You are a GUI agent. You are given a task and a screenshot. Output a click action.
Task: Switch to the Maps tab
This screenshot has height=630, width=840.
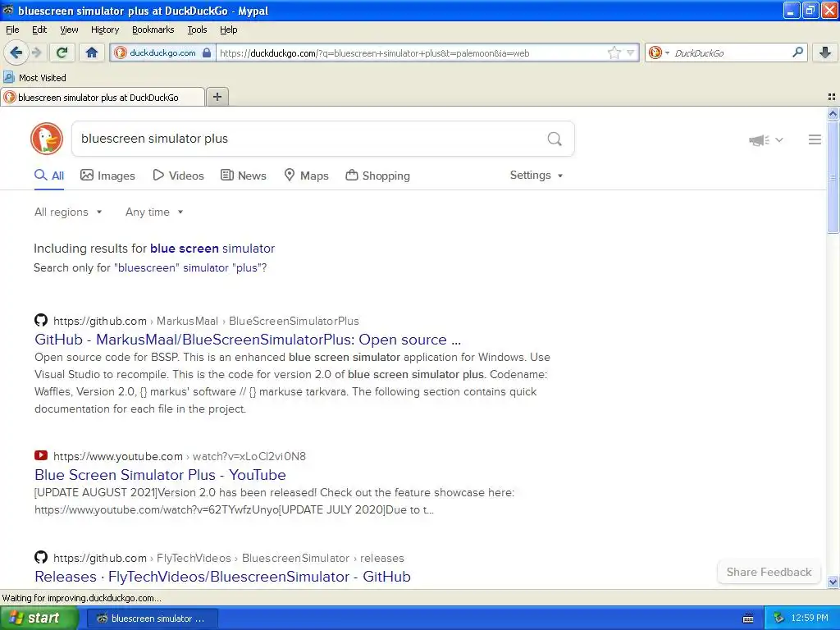(x=306, y=176)
